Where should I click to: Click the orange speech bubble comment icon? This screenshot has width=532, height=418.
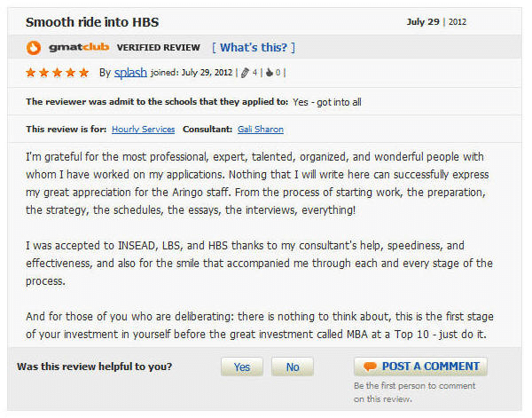click(x=370, y=367)
